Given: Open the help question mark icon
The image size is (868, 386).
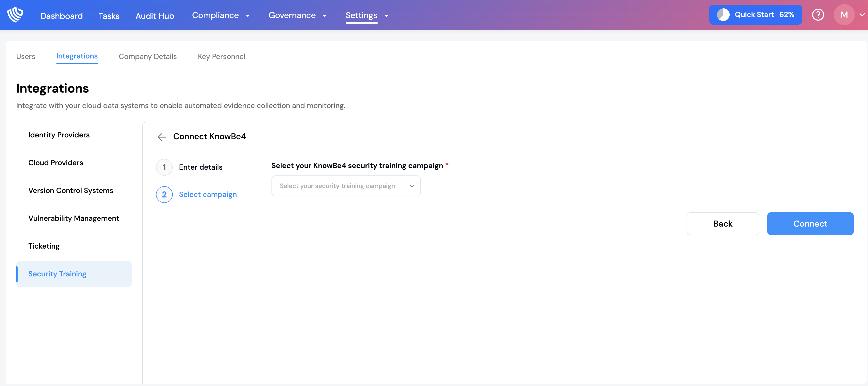Looking at the screenshot, I should [818, 15].
